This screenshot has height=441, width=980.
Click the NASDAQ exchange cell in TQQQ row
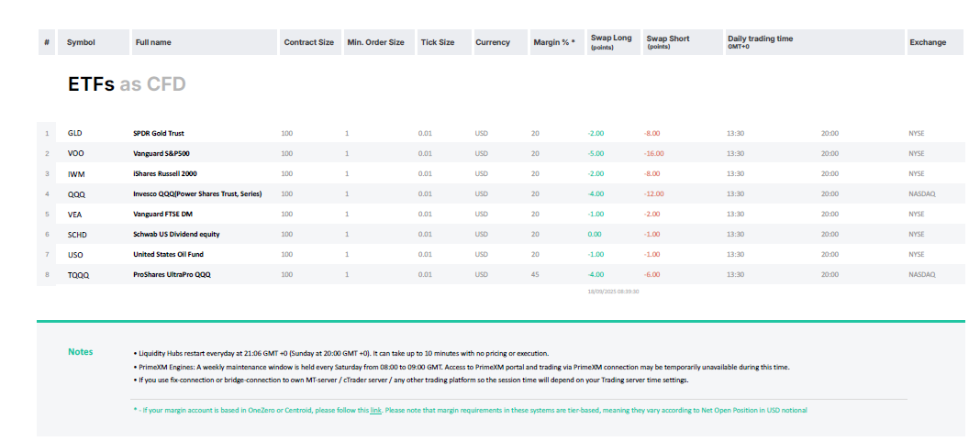point(922,274)
